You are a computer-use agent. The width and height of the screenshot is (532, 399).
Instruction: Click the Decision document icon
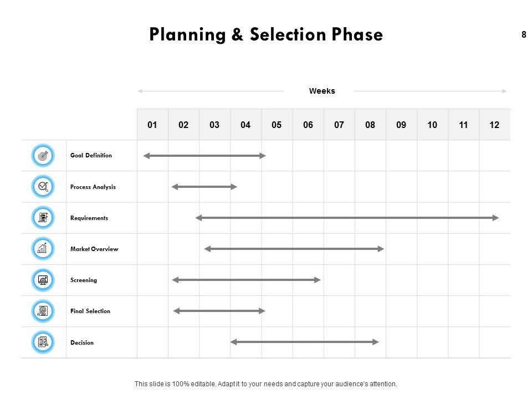(x=43, y=342)
